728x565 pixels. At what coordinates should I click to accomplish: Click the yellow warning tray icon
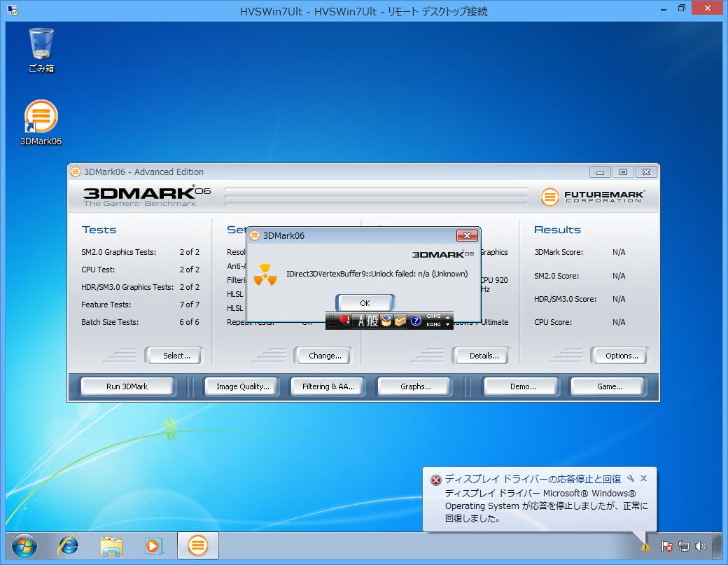point(645,547)
